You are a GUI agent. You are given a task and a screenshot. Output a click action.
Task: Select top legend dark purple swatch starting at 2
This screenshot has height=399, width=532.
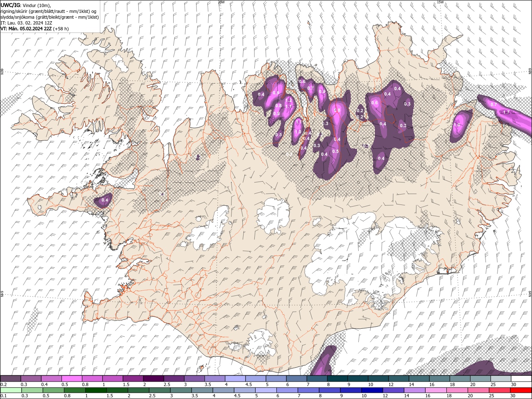tap(153, 379)
